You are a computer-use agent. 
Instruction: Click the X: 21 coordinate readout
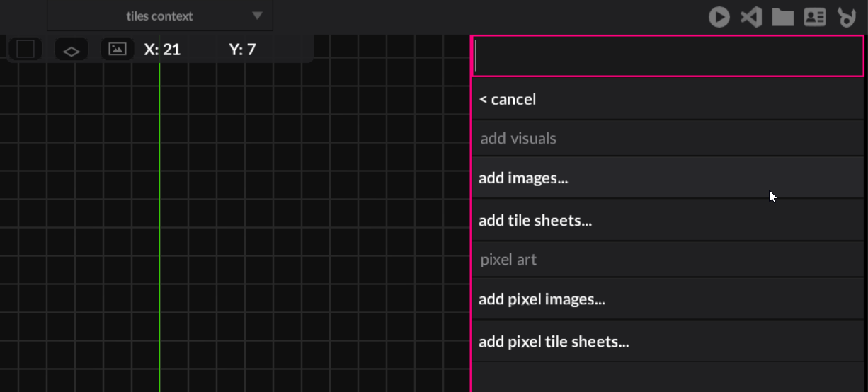162,50
